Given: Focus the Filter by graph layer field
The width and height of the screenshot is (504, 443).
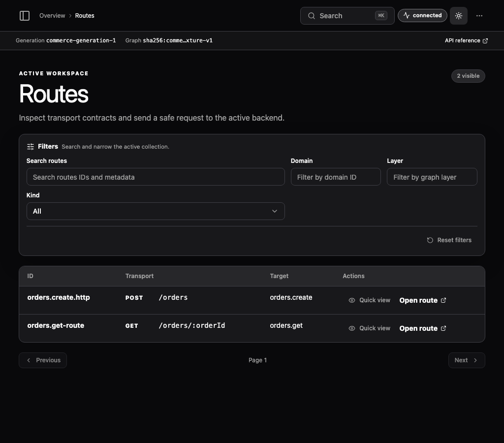Looking at the screenshot, I should coord(432,177).
